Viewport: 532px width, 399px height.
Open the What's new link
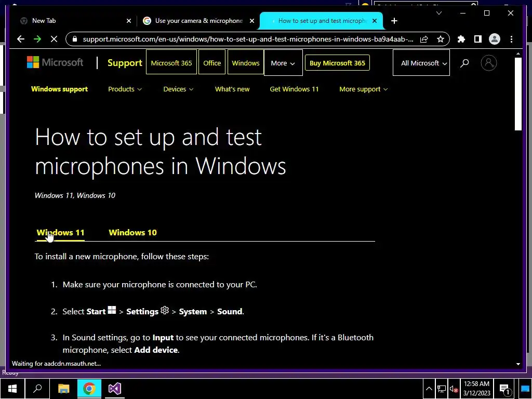coord(232,89)
